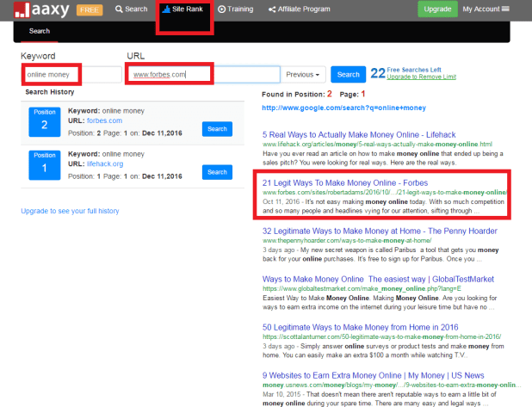The width and height of the screenshot is (532, 407).
Task: Open the Site Rank menu item
Action: point(182,9)
